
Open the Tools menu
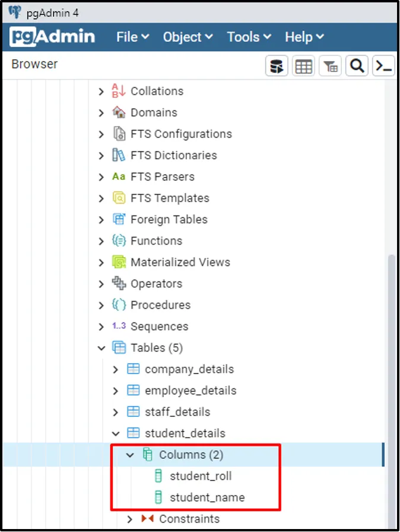click(x=249, y=37)
